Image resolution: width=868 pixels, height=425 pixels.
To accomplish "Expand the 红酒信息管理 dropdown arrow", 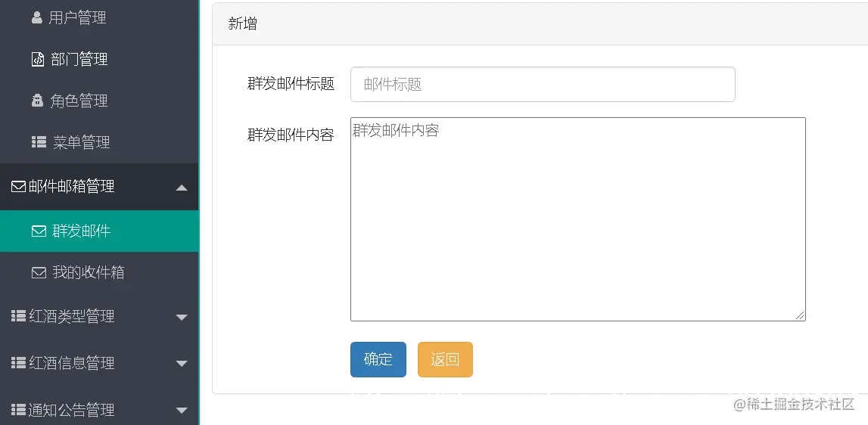I will tap(182, 364).
